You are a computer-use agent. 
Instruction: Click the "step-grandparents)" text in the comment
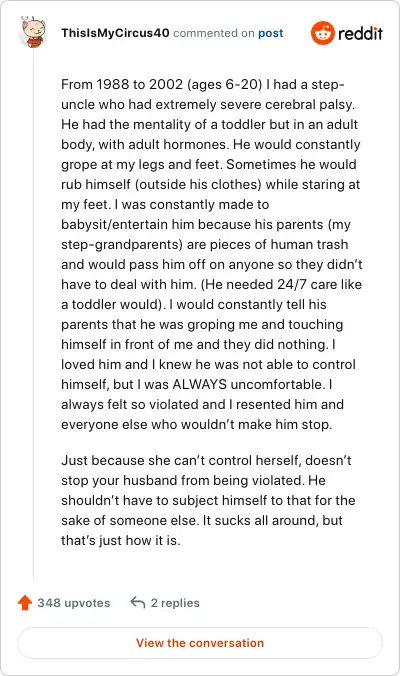click(122, 244)
